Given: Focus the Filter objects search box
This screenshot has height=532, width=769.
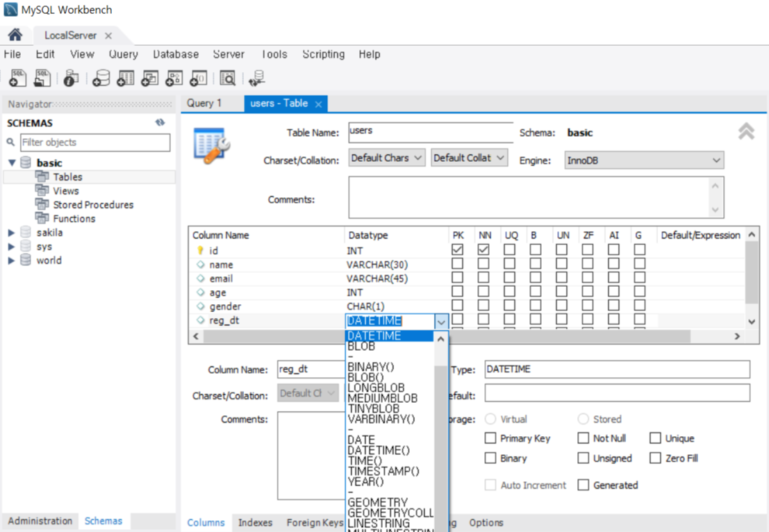Looking at the screenshot, I should click(95, 142).
